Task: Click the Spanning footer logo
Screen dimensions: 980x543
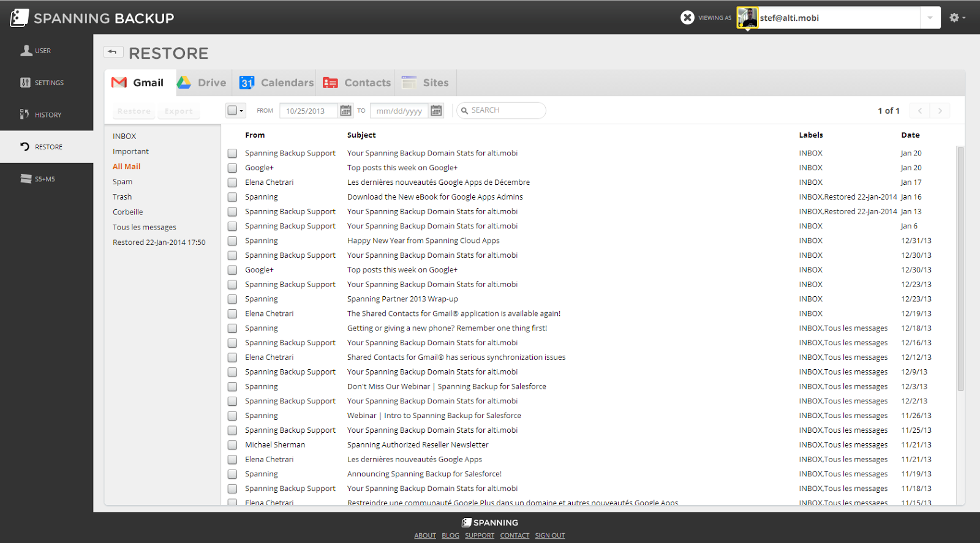Action: coord(490,522)
